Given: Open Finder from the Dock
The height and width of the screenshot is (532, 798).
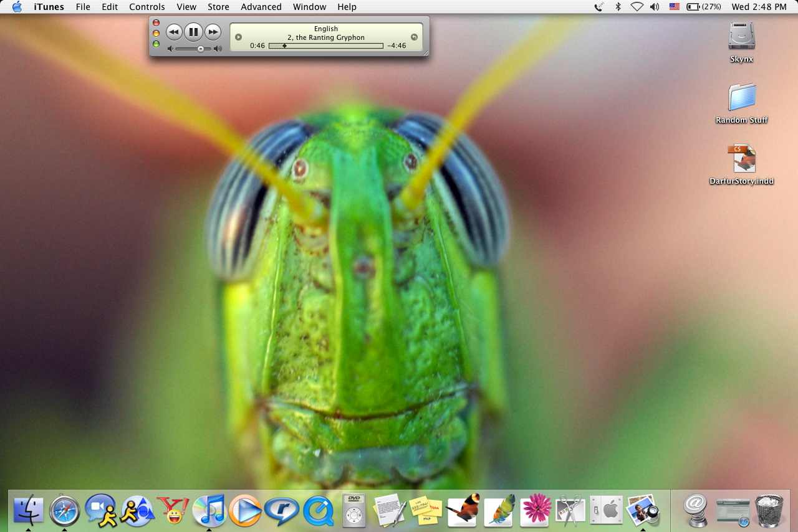Looking at the screenshot, I should [x=29, y=510].
